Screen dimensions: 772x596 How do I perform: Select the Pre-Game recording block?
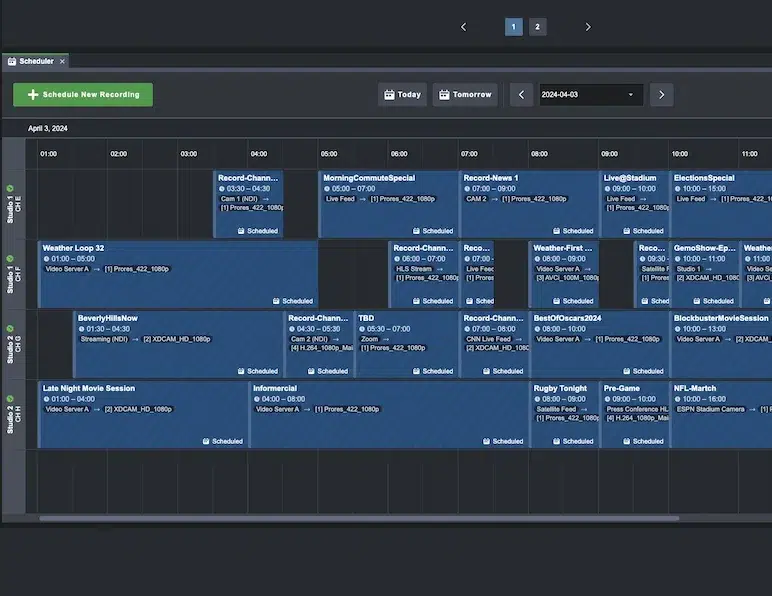pyautogui.click(x=634, y=414)
